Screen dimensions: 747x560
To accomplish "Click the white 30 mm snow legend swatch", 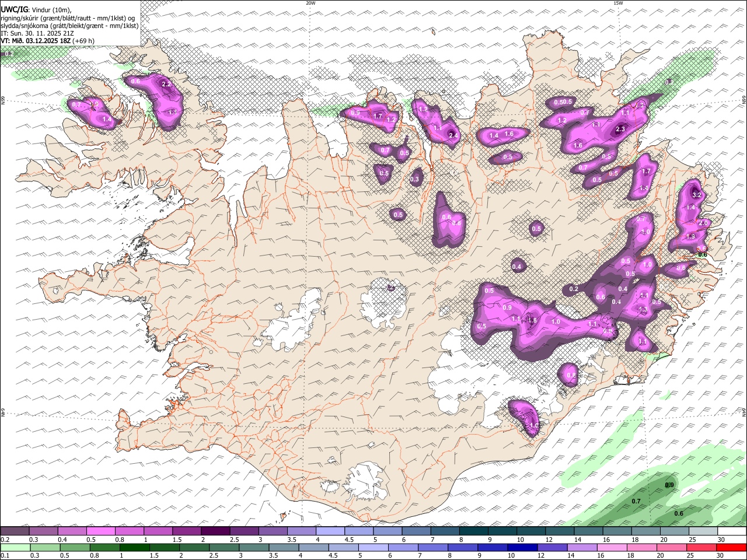I will click(x=732, y=531).
